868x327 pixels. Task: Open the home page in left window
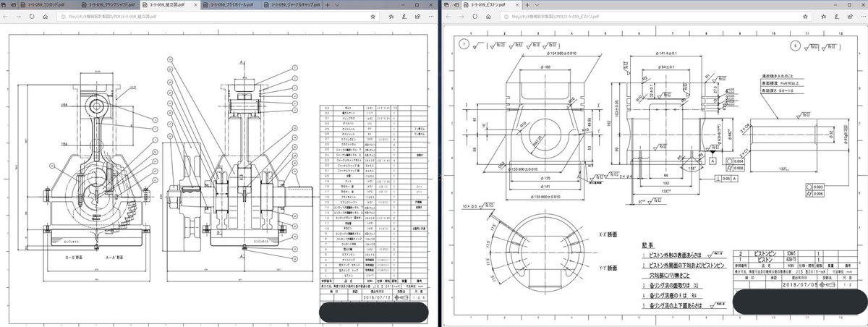point(45,16)
